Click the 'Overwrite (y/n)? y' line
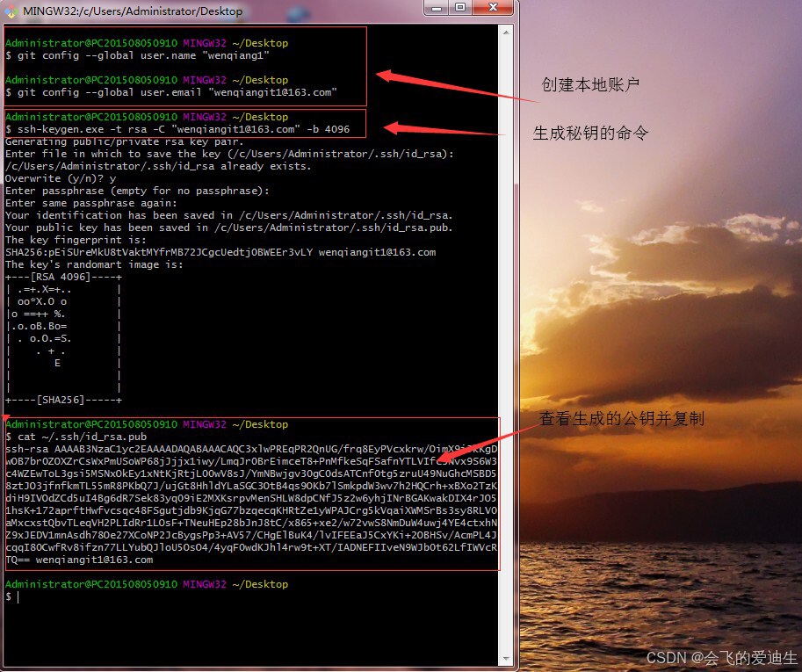This screenshot has height=672, width=802. [x=61, y=178]
